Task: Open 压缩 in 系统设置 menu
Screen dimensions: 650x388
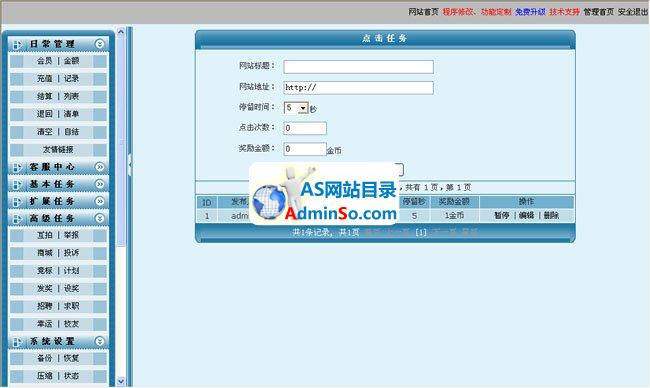Action: [x=45, y=376]
